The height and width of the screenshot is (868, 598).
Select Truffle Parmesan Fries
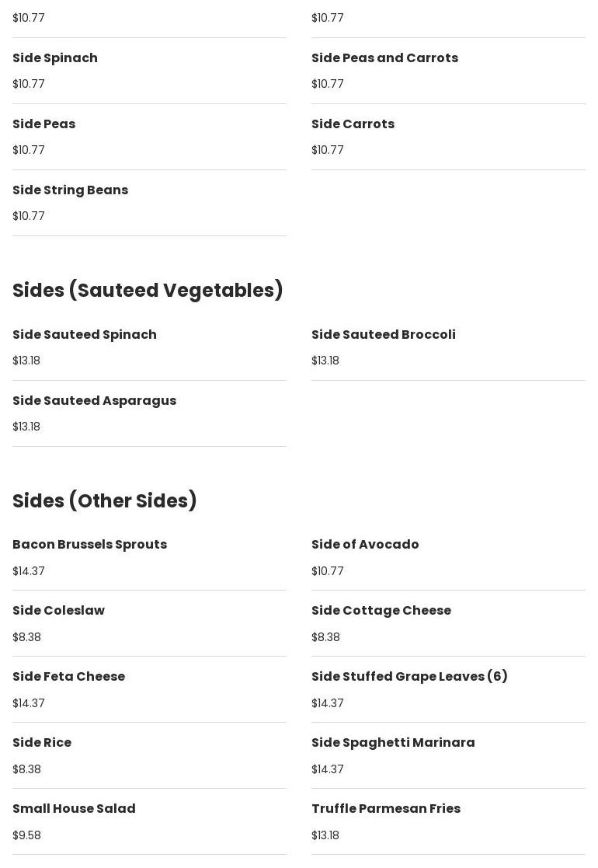385,809
